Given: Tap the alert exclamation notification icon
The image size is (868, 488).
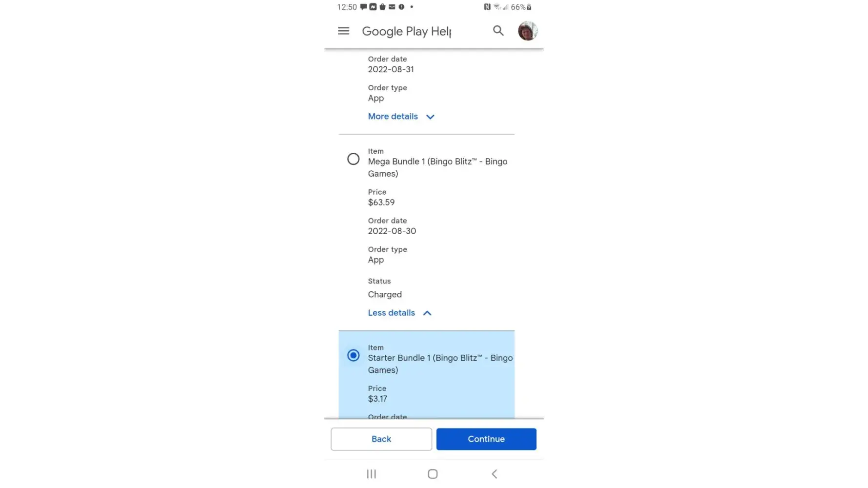Looking at the screenshot, I should pyautogui.click(x=401, y=7).
